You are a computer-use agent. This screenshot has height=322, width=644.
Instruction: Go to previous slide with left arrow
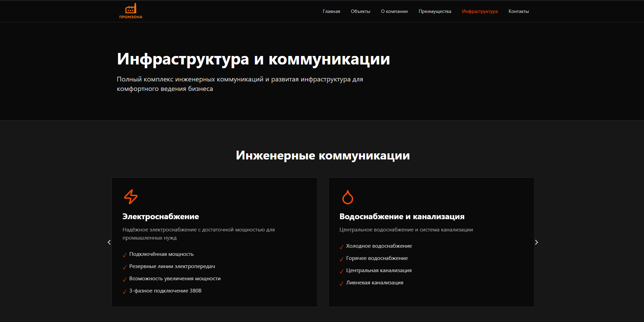[x=109, y=242]
